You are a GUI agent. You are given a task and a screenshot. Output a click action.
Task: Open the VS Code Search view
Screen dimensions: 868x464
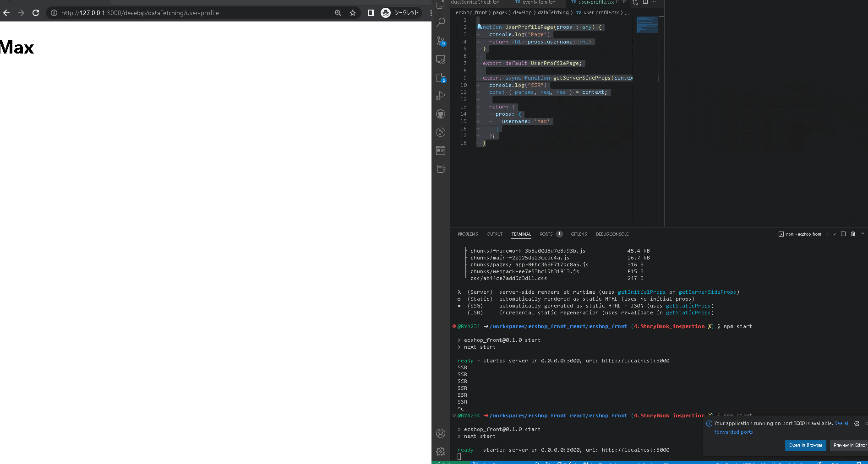click(441, 22)
